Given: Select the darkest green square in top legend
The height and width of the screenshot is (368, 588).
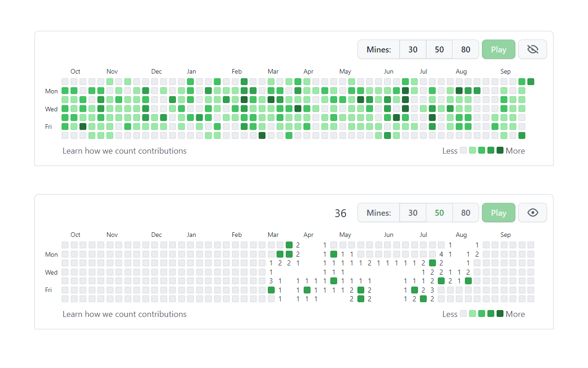Looking at the screenshot, I should (x=500, y=150).
